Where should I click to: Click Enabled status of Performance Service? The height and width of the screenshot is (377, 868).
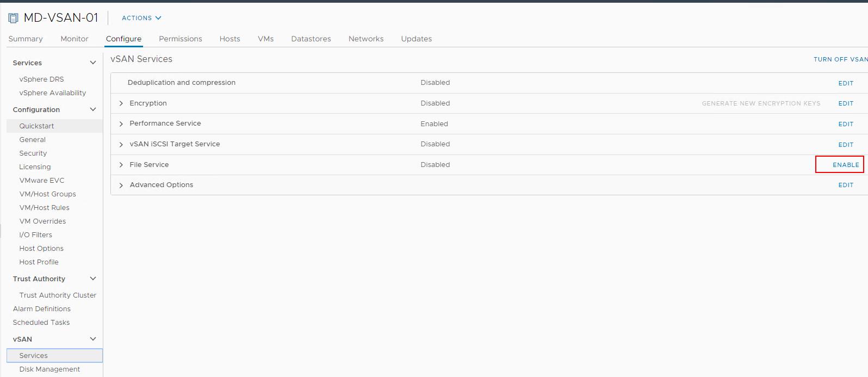point(434,124)
